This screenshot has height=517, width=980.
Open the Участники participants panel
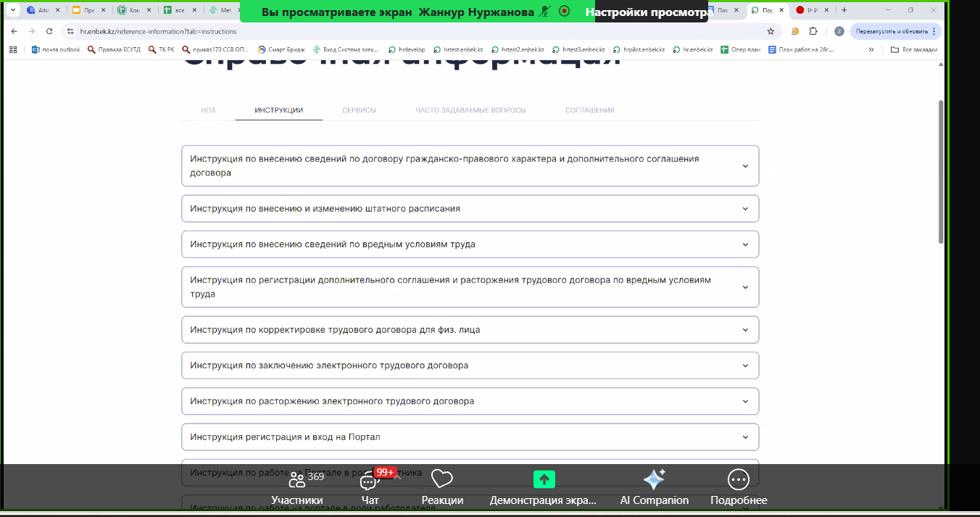coord(297,487)
